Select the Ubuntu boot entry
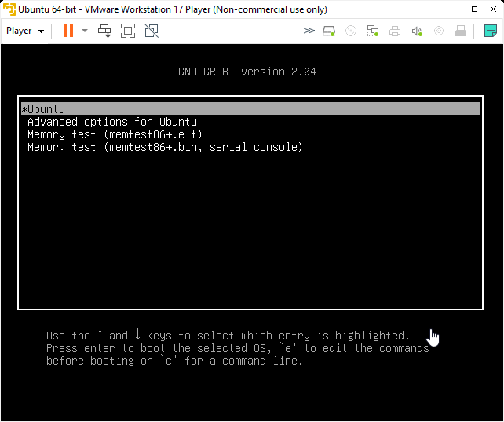504x422 pixels. (250, 109)
